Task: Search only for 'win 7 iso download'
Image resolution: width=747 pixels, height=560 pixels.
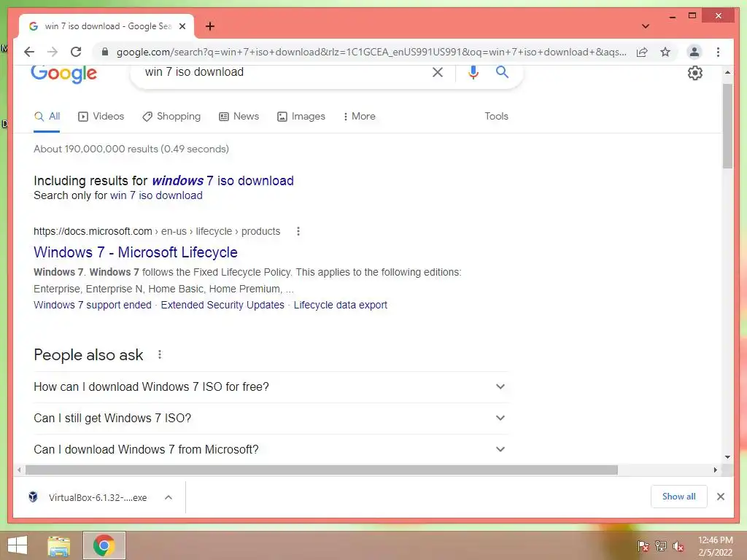Action: pos(156,195)
